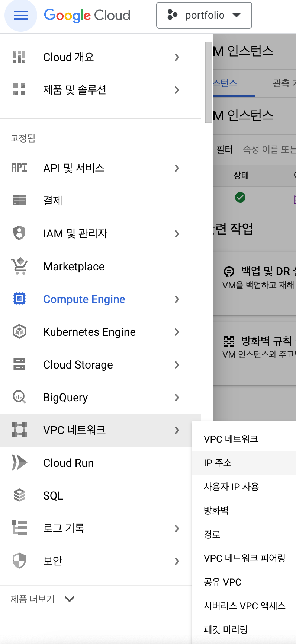The width and height of the screenshot is (296, 644).
Task: Click the SQL stacked layers icon
Action: 19,495
